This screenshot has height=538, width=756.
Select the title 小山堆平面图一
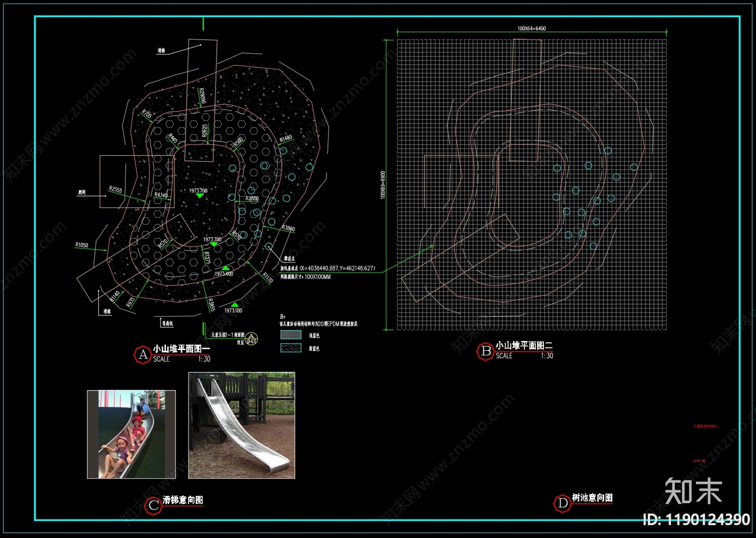181,349
